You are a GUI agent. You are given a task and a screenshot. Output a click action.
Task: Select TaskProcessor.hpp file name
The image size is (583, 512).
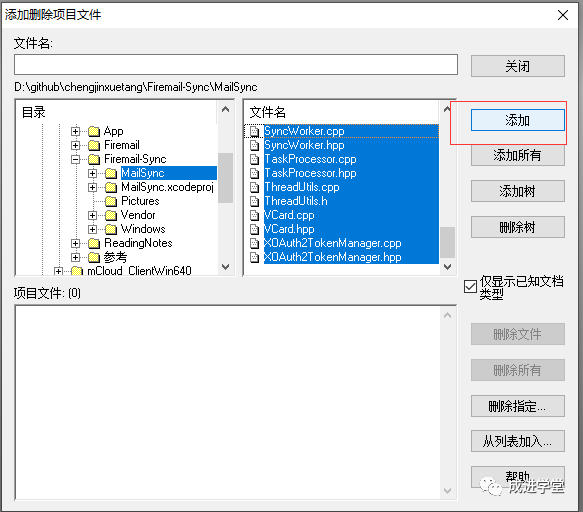click(310, 173)
